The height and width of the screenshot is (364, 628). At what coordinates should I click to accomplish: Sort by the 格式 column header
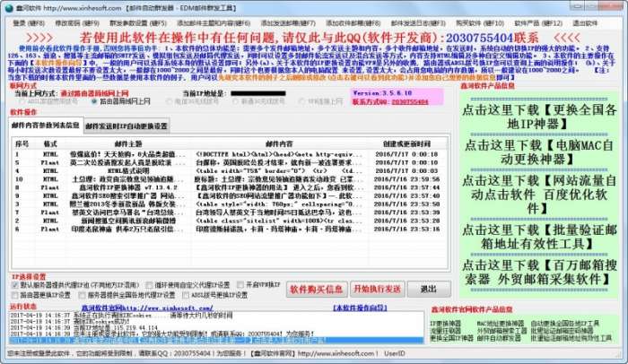(x=50, y=143)
